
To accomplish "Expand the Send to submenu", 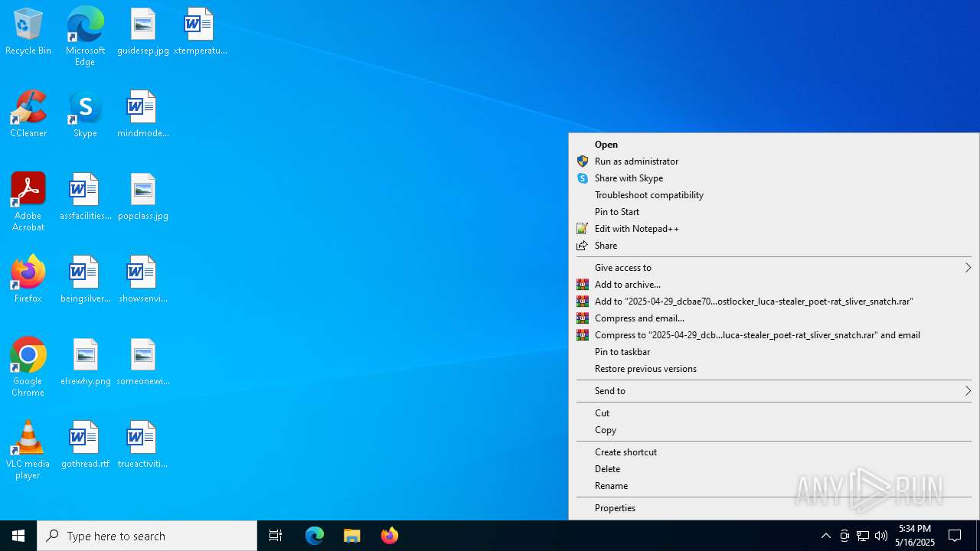I will [774, 391].
